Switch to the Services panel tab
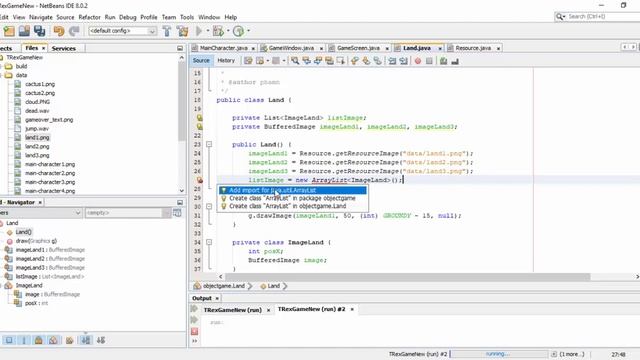640x360 pixels. click(64, 48)
